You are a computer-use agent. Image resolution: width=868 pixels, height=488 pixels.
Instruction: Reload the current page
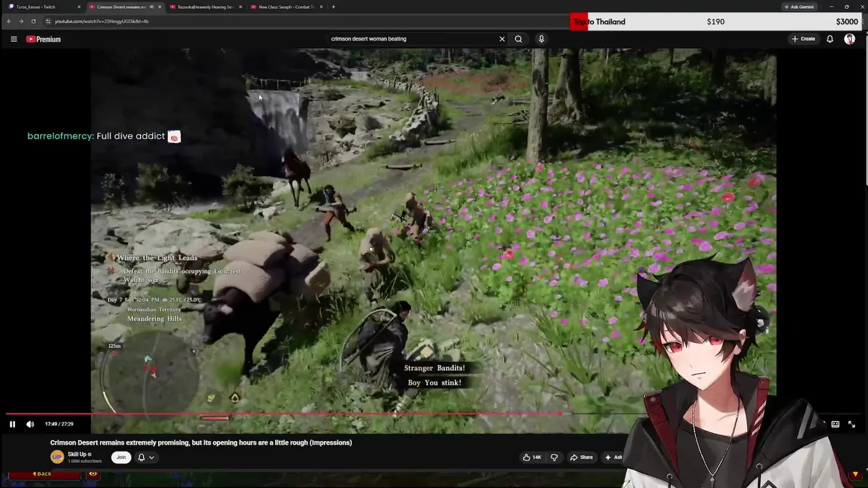(33, 21)
